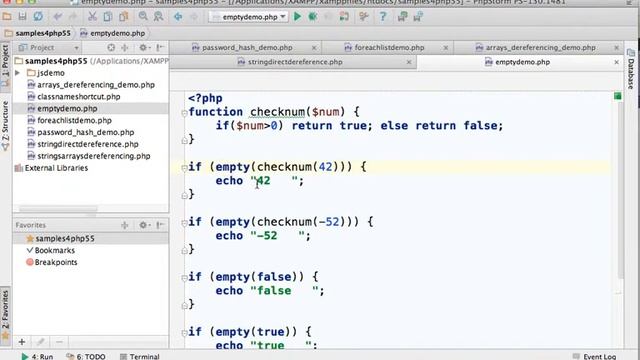Fold the if empty checknum(42) block
This screenshot has width=640, height=360.
[x=184, y=168]
